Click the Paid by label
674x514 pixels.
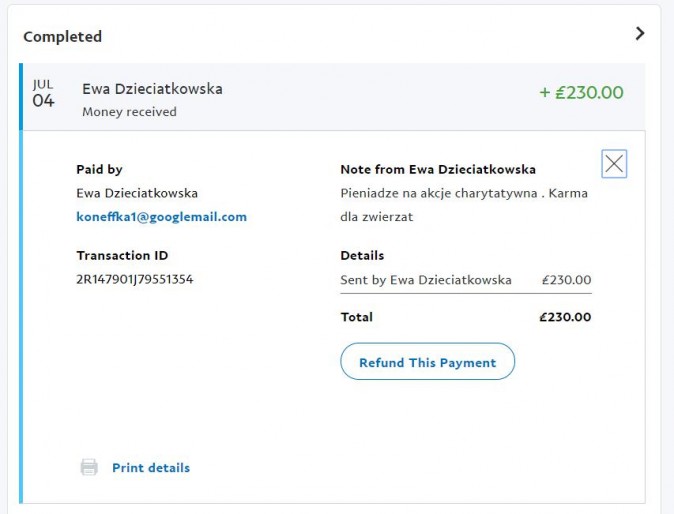[99, 169]
